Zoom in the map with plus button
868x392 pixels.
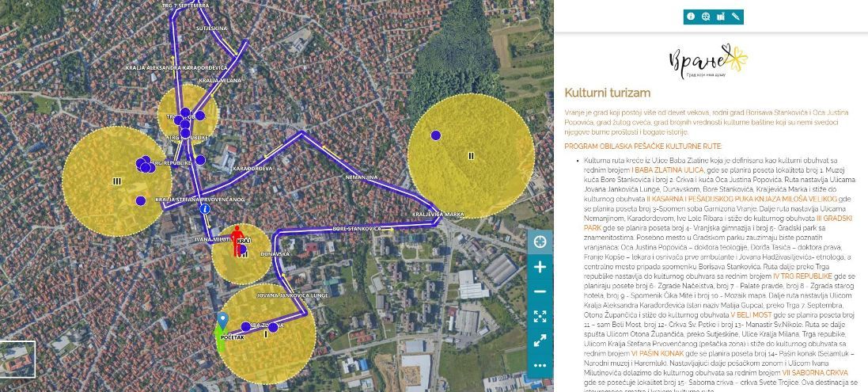click(540, 267)
